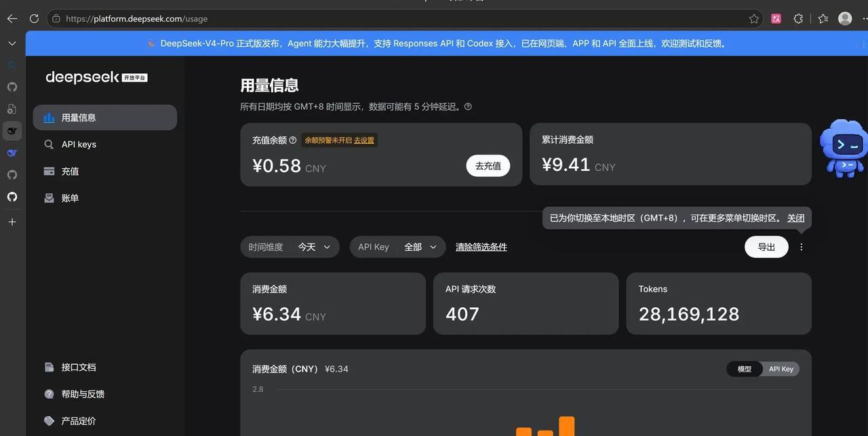Open the 账单 sidebar menu item
The width and height of the screenshot is (868, 436).
coord(104,198)
